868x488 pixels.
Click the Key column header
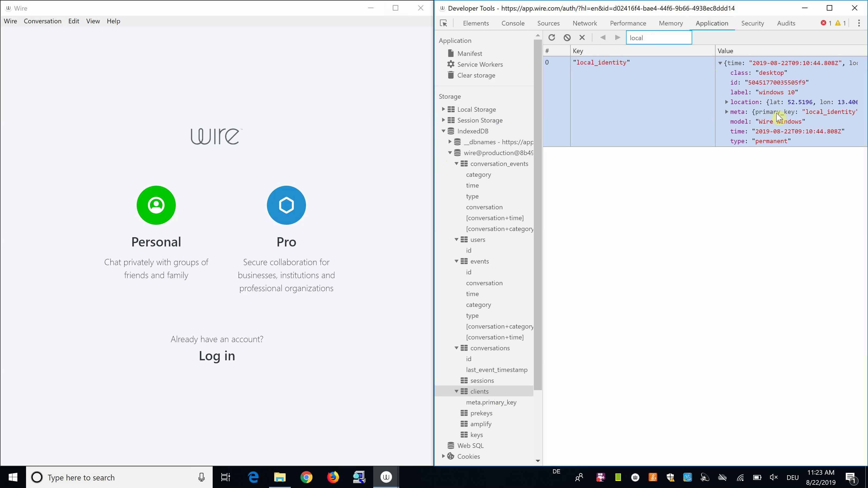point(642,51)
